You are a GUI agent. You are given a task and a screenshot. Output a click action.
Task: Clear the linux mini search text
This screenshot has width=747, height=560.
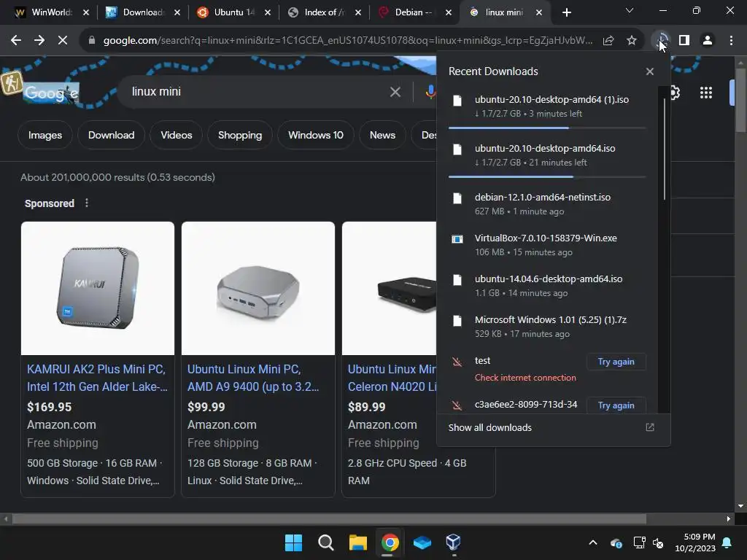click(395, 92)
